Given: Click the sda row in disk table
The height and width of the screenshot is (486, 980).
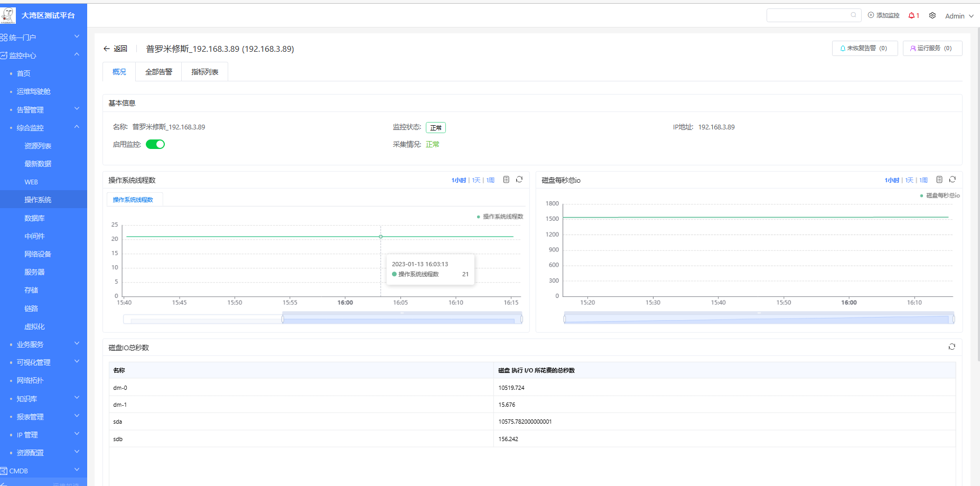Looking at the screenshot, I should [x=532, y=422].
